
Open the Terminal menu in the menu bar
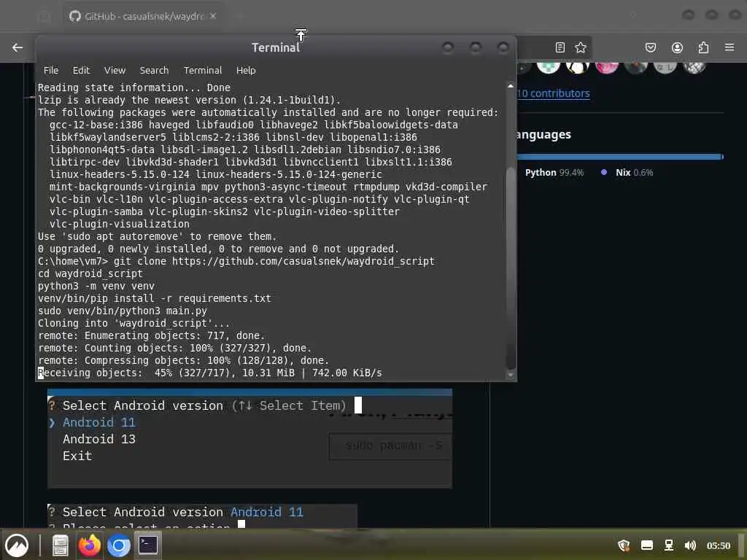coord(203,71)
